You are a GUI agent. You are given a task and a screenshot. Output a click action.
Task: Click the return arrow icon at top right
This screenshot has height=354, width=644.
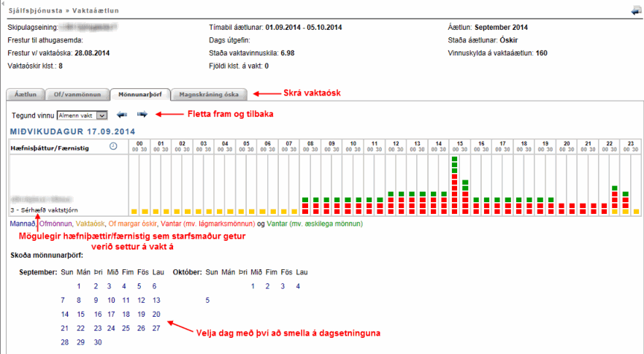click(x=636, y=11)
